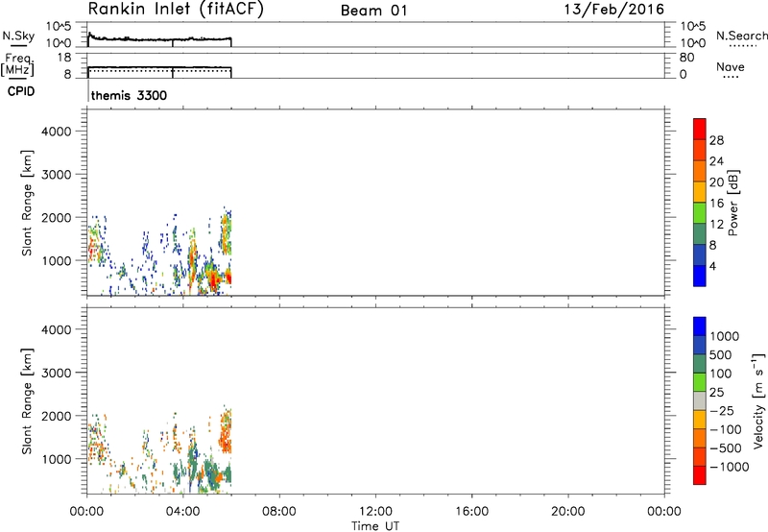
Task: Click the 'Slant Range [km]' label of velocity panel
Action: [27, 401]
